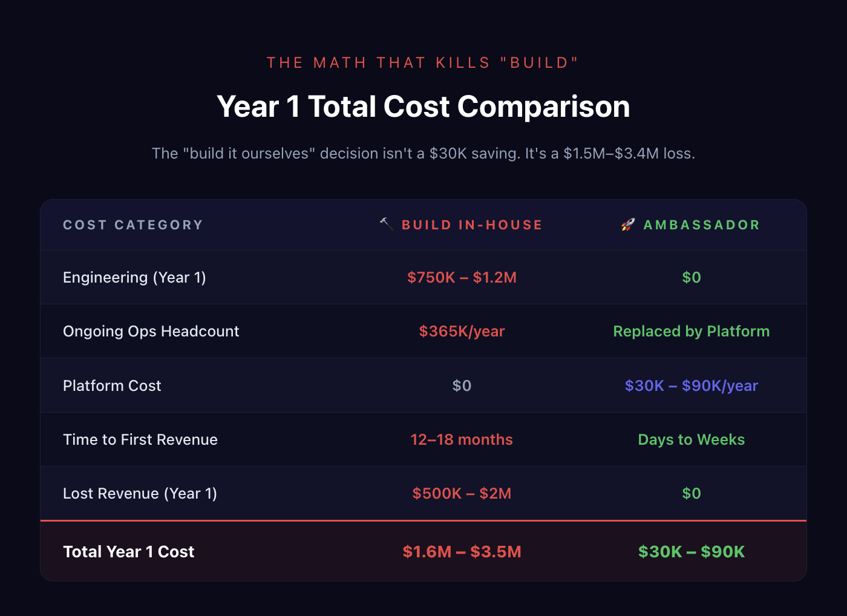Click the Total Year 1 Cost label
This screenshot has height=616, width=847.
pos(128,552)
